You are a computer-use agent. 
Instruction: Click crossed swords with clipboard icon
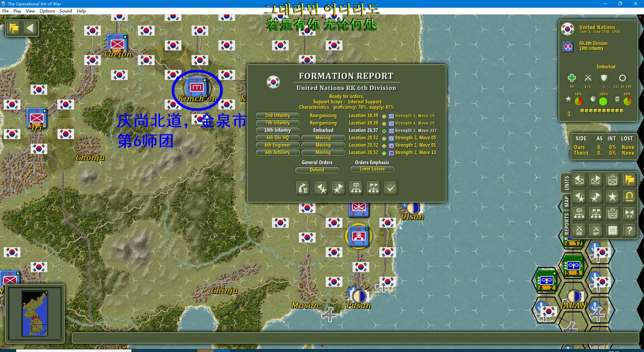(x=579, y=230)
